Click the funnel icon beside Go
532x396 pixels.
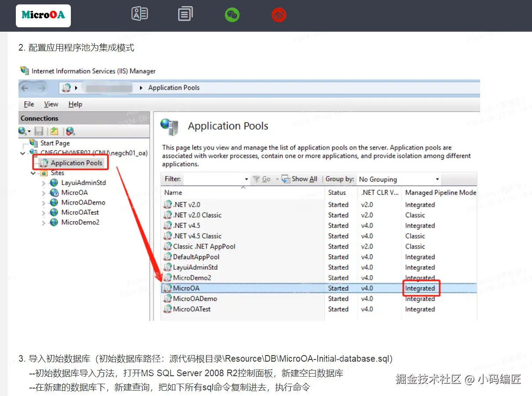coord(256,179)
